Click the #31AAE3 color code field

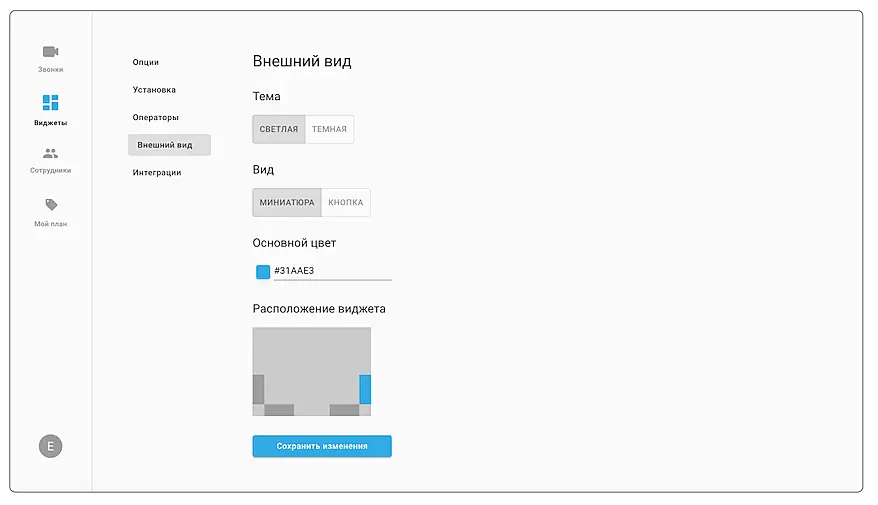(x=331, y=271)
